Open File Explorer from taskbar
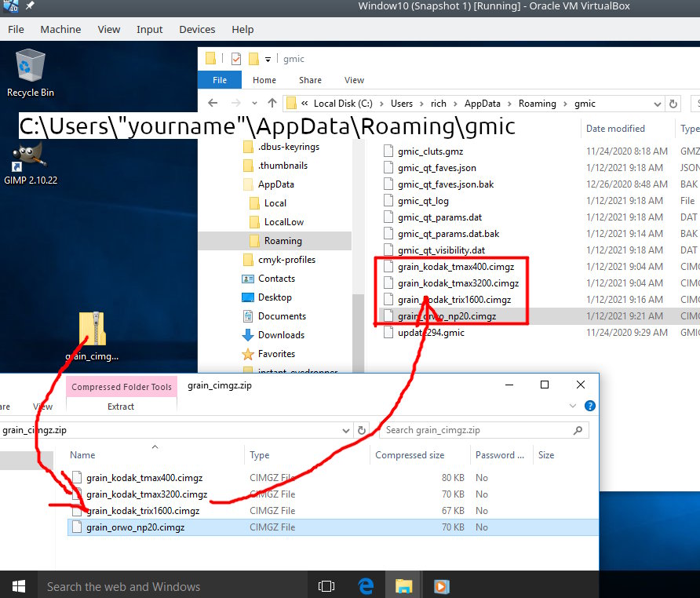 [x=403, y=586]
